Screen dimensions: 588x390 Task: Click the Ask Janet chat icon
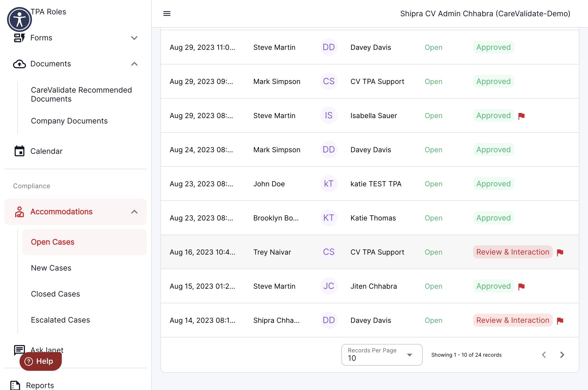point(19,350)
